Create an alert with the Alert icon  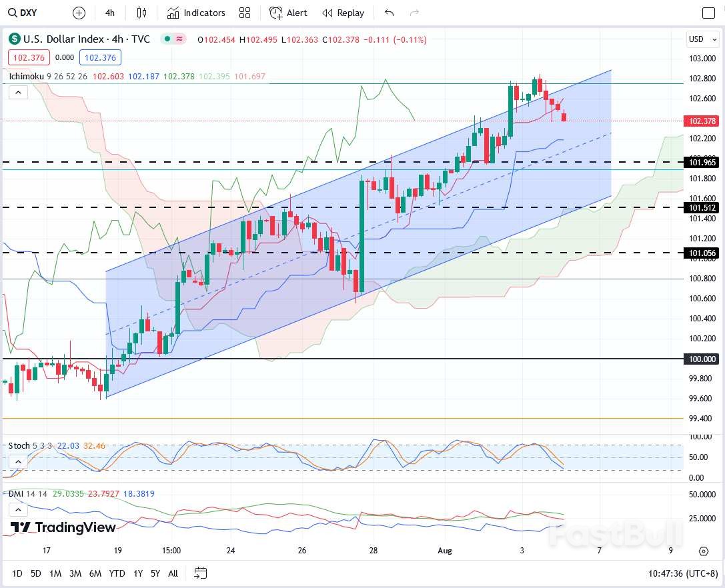click(288, 13)
